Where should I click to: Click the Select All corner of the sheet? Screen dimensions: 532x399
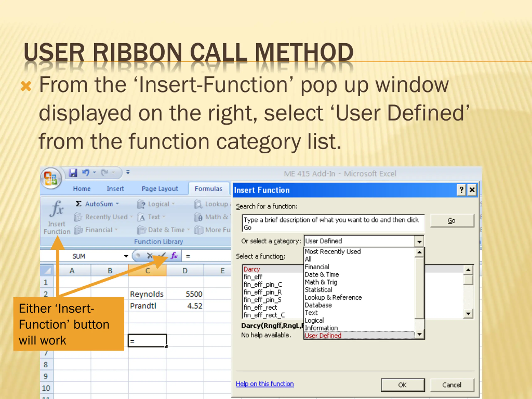point(47,271)
